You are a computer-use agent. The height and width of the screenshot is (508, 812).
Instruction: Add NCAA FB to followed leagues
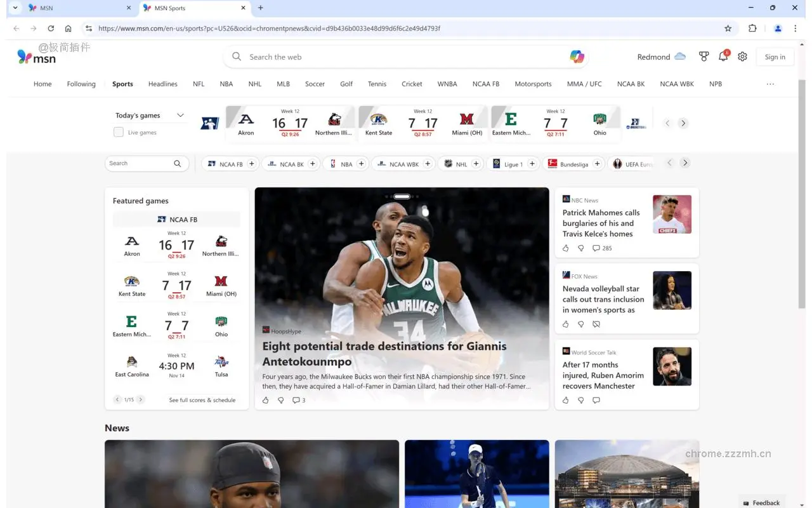[x=251, y=163]
